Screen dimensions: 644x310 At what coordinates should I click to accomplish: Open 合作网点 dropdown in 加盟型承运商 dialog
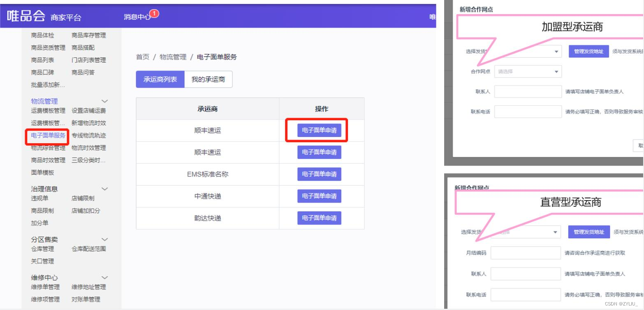coord(528,72)
